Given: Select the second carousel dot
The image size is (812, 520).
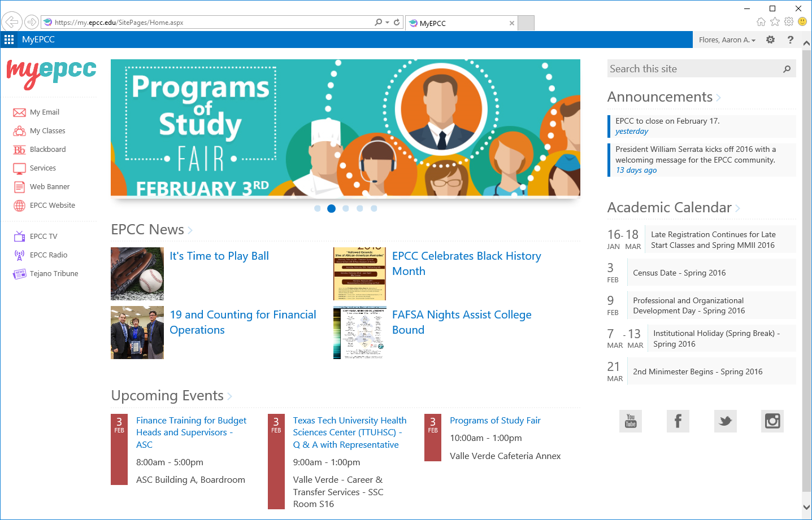Looking at the screenshot, I should coord(332,208).
